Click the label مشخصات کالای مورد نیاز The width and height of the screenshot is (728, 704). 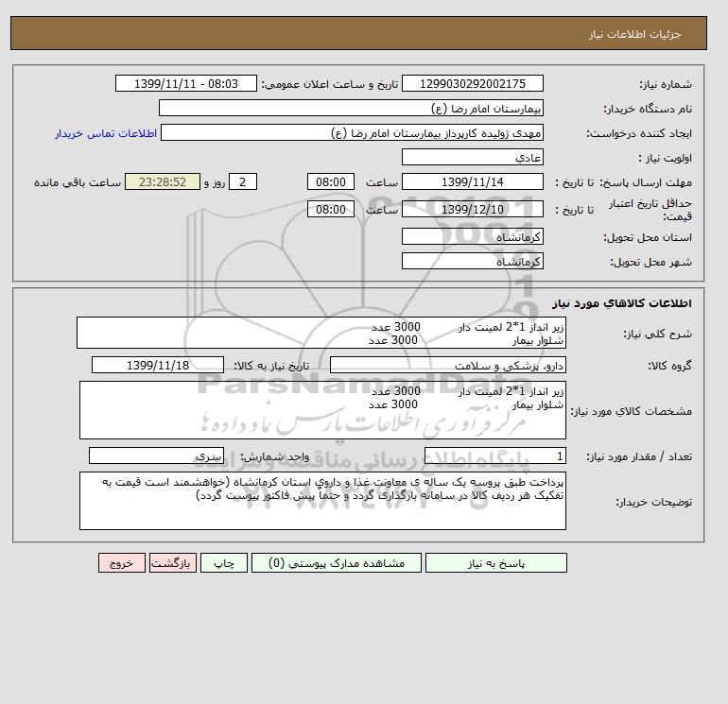tap(631, 411)
